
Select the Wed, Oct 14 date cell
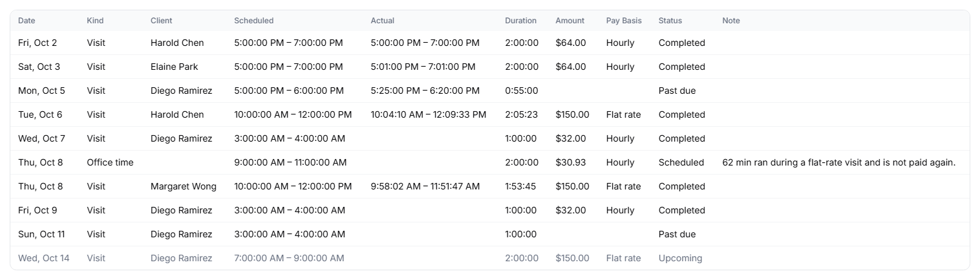pos(43,258)
